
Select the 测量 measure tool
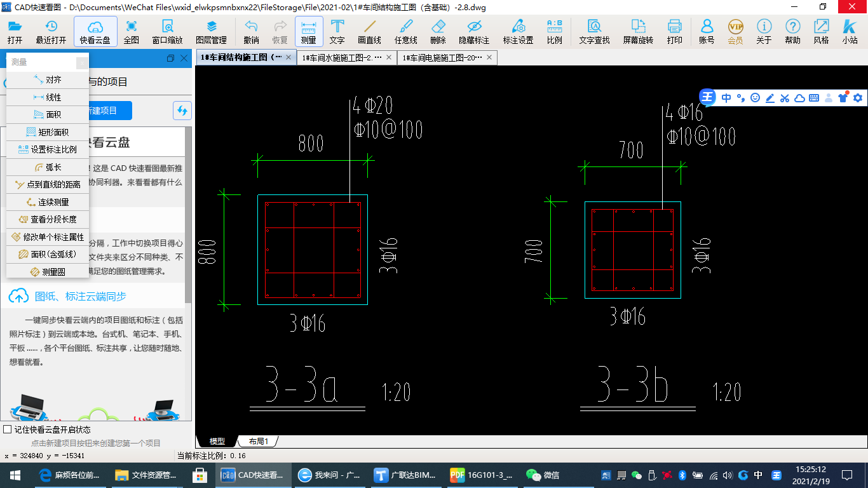pyautogui.click(x=309, y=32)
